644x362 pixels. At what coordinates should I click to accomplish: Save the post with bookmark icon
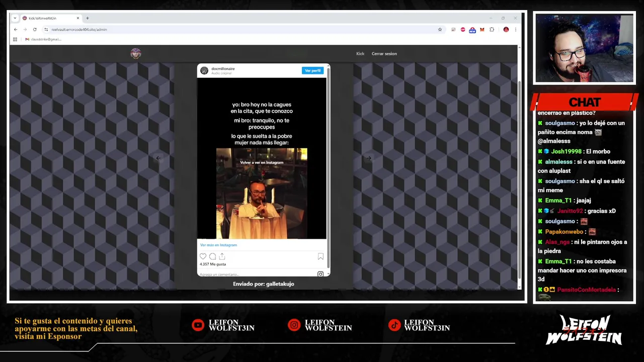pos(320,256)
